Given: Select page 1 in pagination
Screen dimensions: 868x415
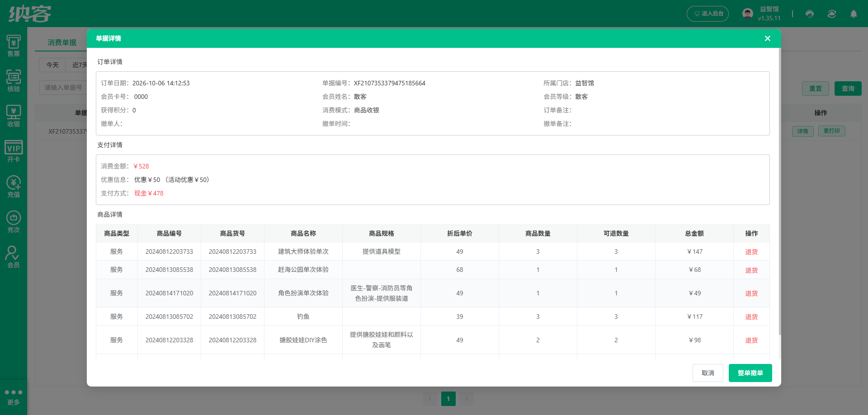Looking at the screenshot, I should click(x=448, y=399).
